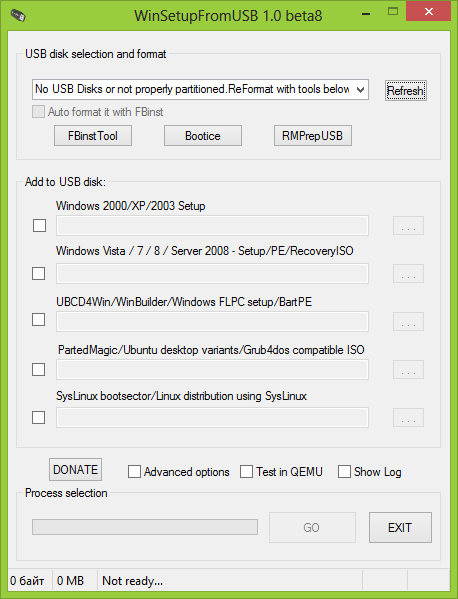The height and width of the screenshot is (599, 458).
Task: Check the Show Log option
Action: pos(344,472)
